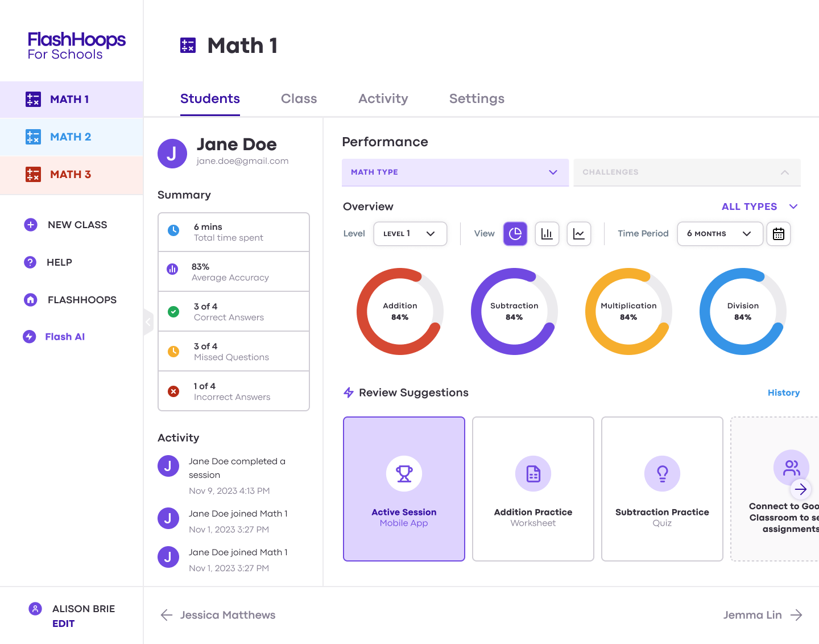Click the calculator icon beside Math 1 title

[188, 46]
